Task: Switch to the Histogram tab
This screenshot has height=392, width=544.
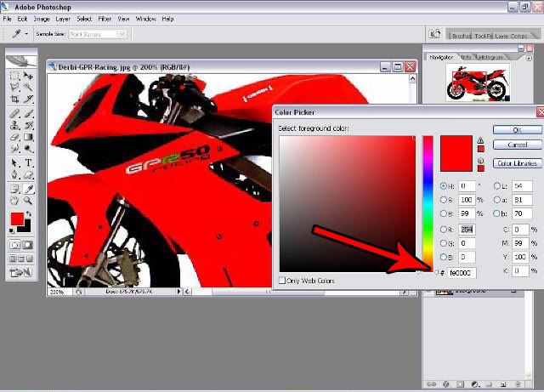Action: pyautogui.click(x=490, y=57)
